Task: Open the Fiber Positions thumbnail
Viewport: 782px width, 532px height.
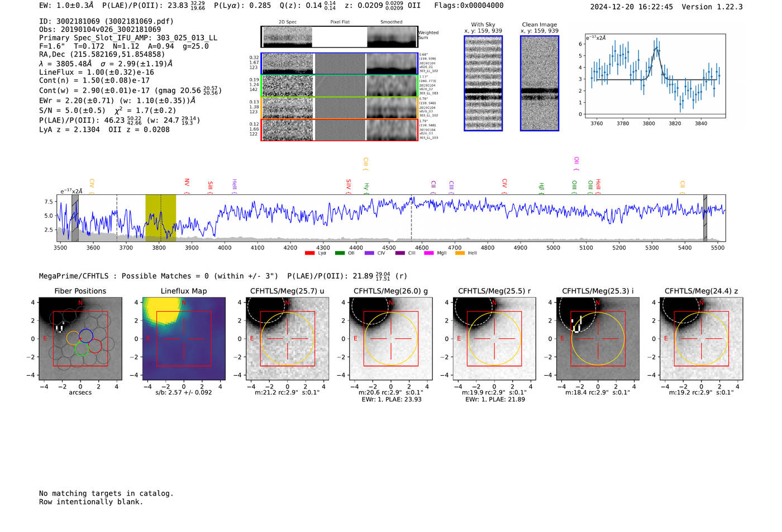Action: [80, 339]
